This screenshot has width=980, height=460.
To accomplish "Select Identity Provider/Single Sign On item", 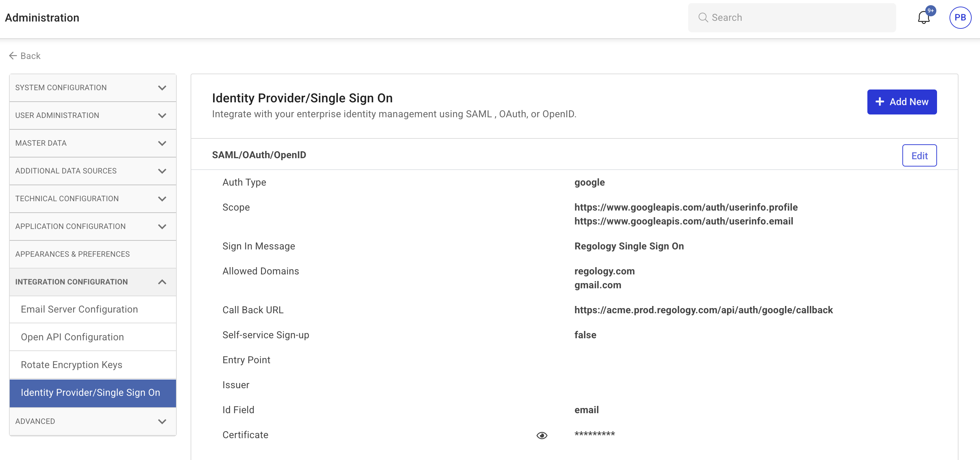I will [90, 393].
